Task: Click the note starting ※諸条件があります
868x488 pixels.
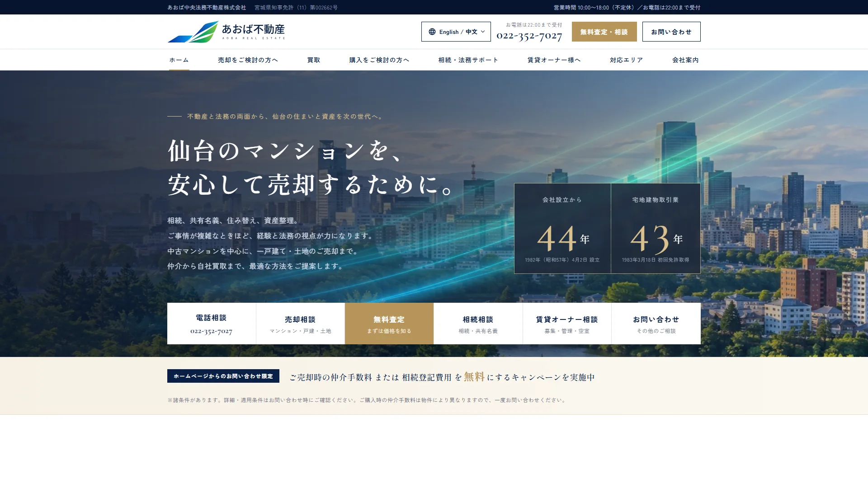Action: coord(367,400)
